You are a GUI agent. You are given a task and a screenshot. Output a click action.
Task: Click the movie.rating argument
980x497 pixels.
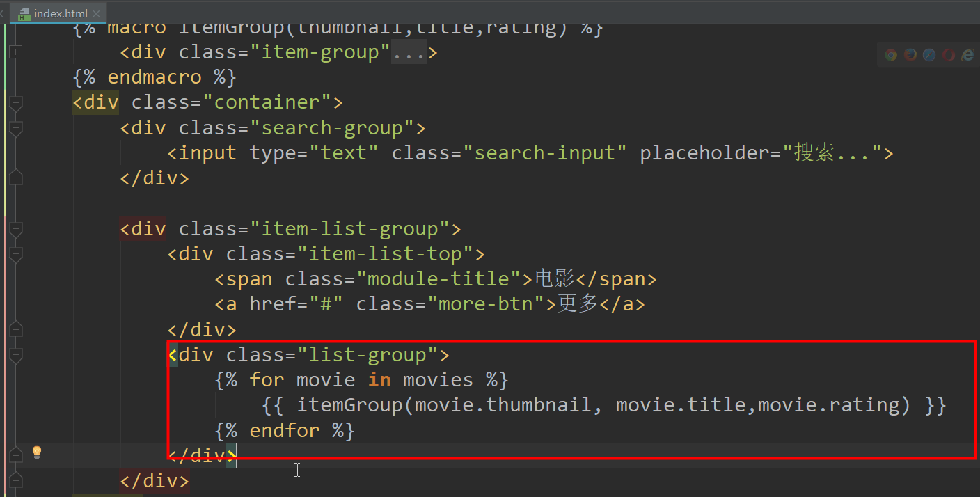coord(829,405)
